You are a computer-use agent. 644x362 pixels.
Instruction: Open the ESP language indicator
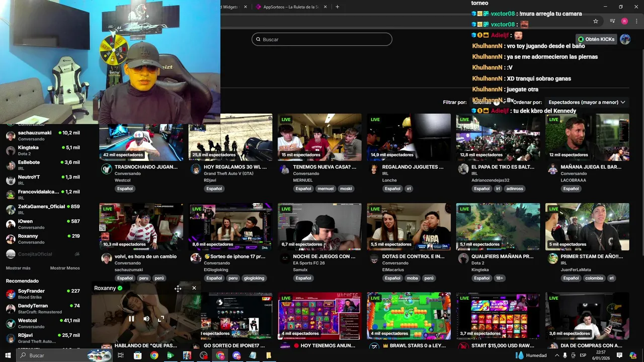(x=583, y=355)
